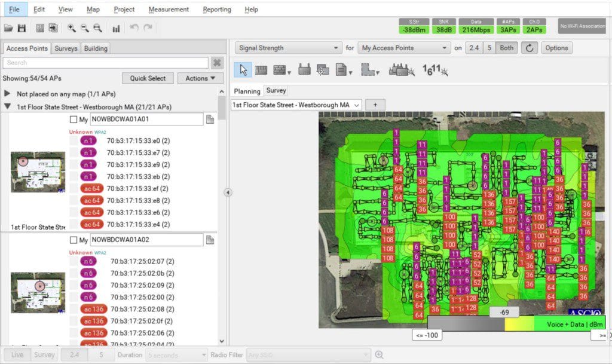Image resolution: width=612 pixels, height=364 pixels.
Task: Refresh the visualization with circular arrow button
Action: pos(530,48)
